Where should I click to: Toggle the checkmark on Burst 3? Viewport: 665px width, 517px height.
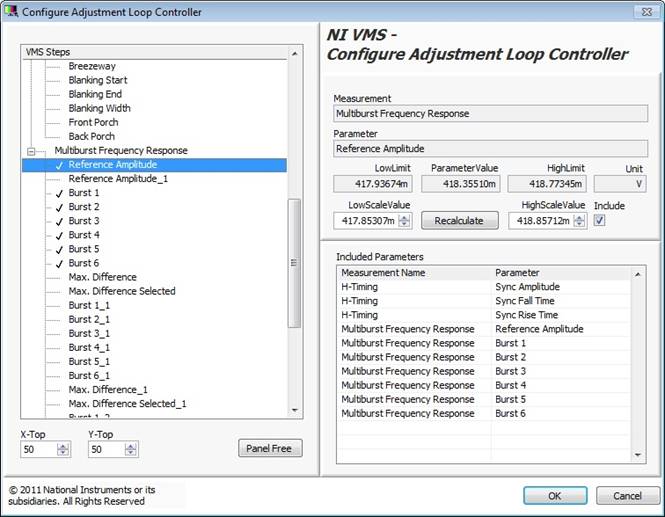coord(59,221)
